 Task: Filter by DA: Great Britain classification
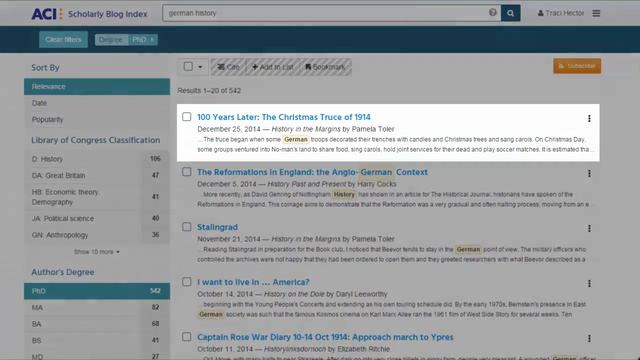coord(97,176)
